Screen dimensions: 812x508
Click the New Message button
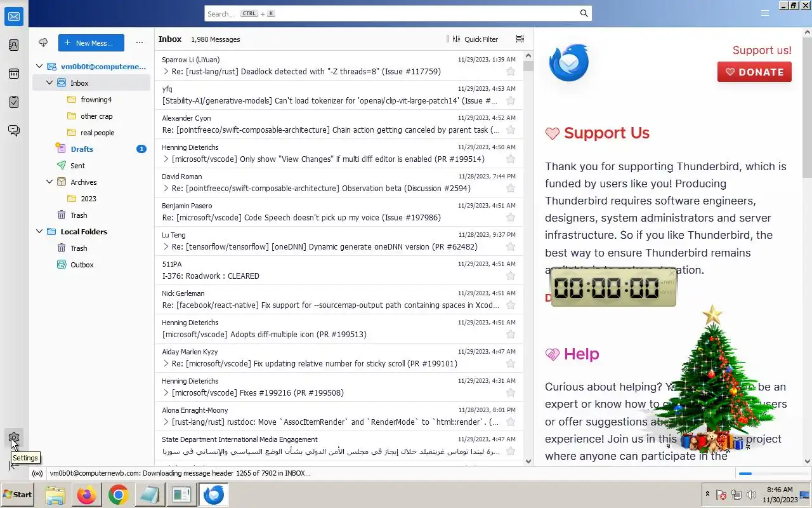coord(91,43)
